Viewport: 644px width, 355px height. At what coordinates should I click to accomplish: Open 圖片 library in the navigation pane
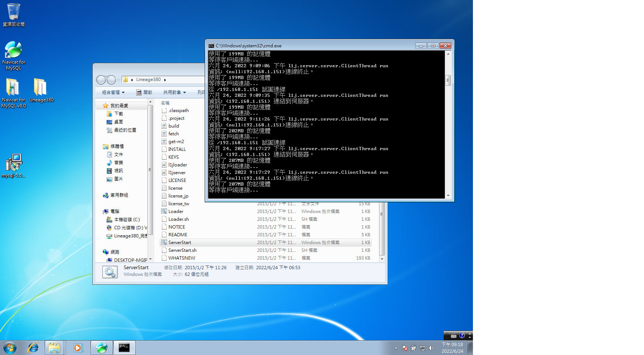[115, 179]
